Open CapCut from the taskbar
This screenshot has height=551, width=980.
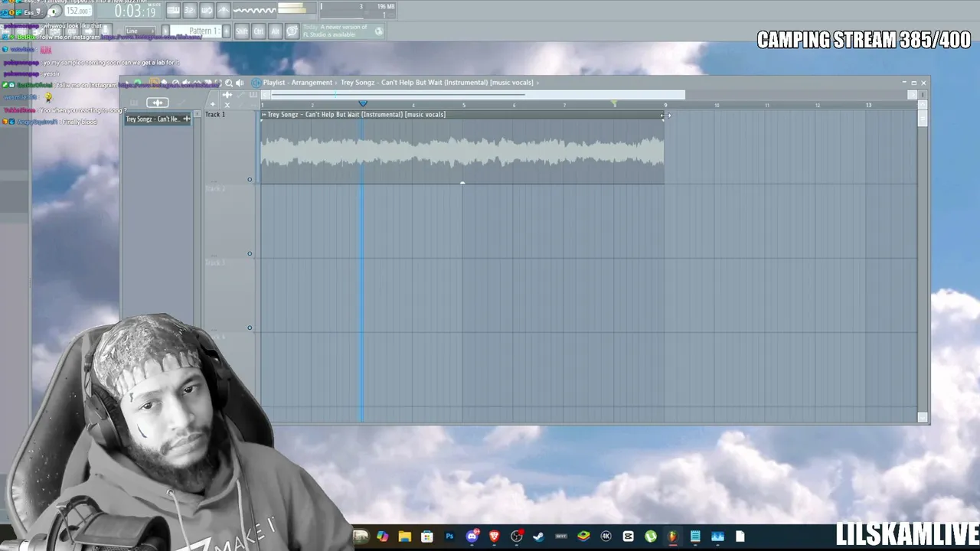629,536
